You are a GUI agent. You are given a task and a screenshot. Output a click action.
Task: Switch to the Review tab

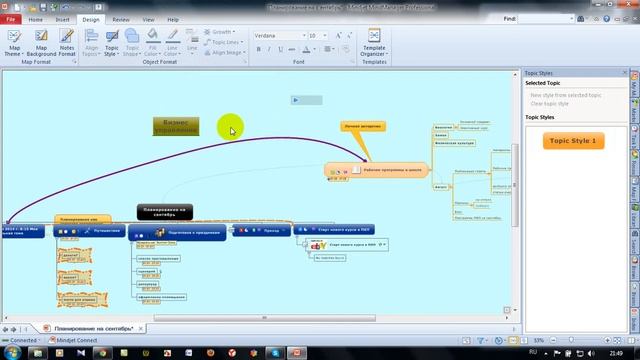(121, 20)
